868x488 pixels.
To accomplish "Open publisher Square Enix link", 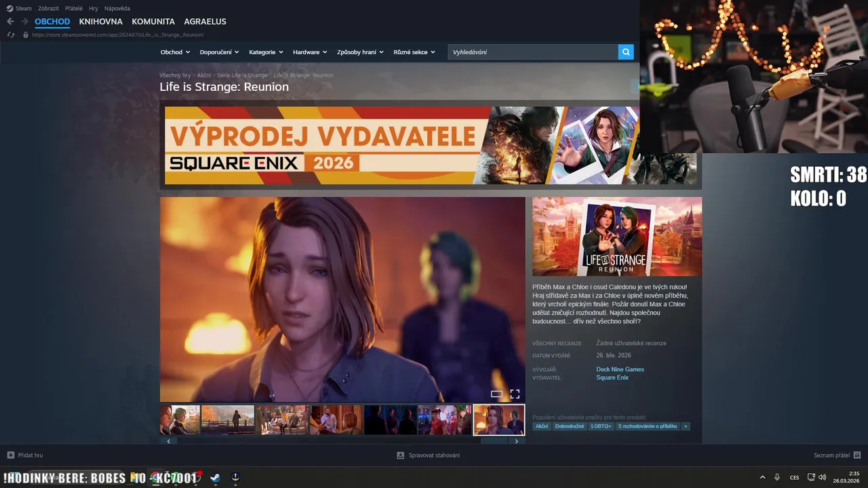I will (x=612, y=378).
